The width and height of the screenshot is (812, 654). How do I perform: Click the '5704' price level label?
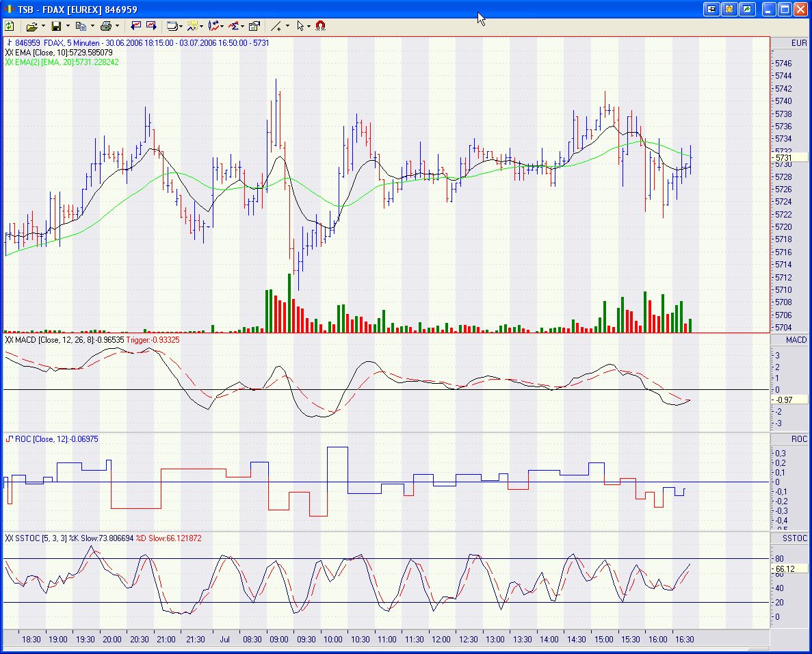tap(783, 327)
